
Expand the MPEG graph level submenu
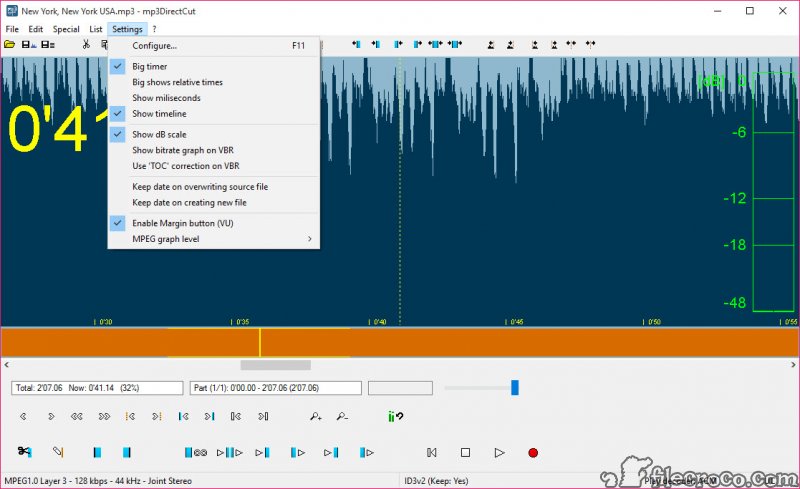[x=214, y=239]
